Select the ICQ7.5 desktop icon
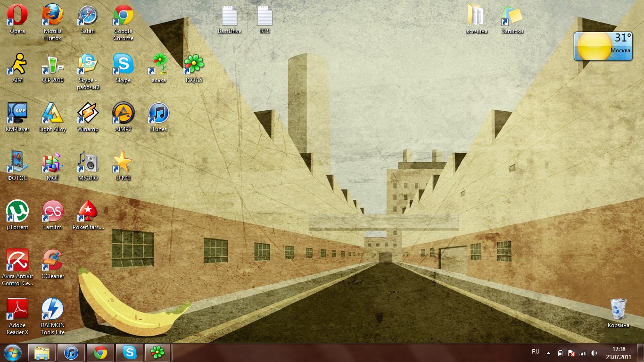The height and width of the screenshot is (362, 644). (194, 68)
